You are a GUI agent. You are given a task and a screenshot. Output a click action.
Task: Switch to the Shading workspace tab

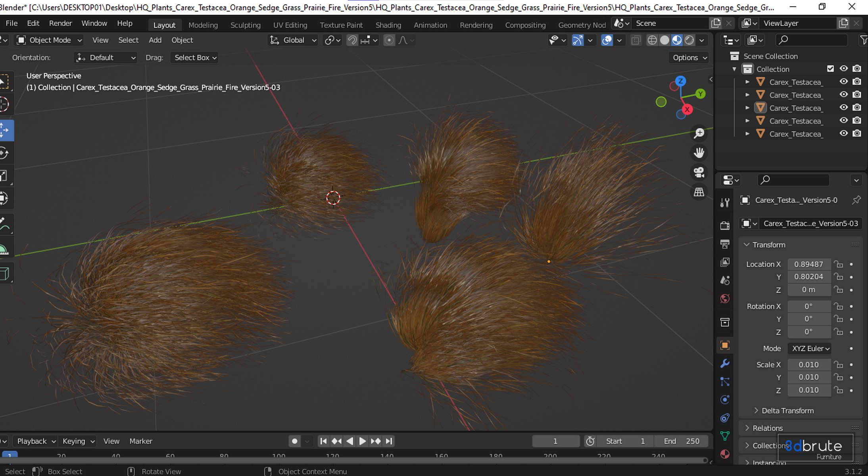tap(388, 25)
